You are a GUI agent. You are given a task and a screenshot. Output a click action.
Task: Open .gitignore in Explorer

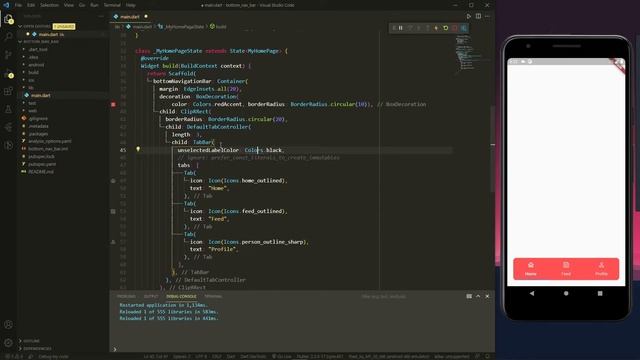[38, 119]
